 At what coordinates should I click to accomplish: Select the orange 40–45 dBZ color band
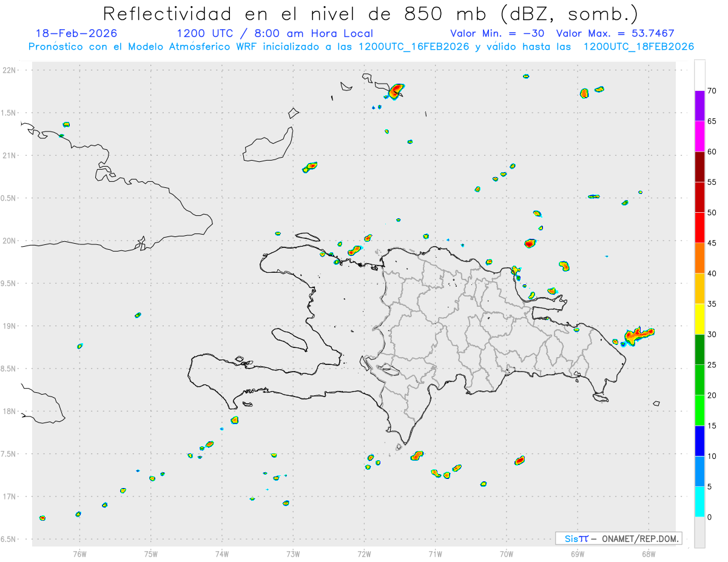click(699, 258)
